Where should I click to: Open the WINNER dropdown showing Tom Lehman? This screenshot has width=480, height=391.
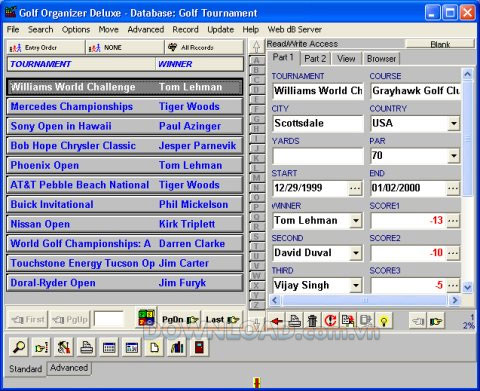pyautogui.click(x=356, y=221)
